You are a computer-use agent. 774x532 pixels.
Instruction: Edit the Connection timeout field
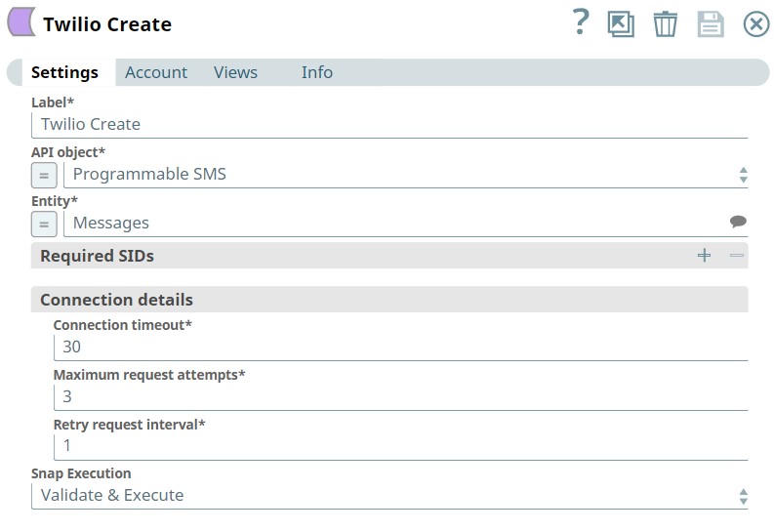coord(401,348)
